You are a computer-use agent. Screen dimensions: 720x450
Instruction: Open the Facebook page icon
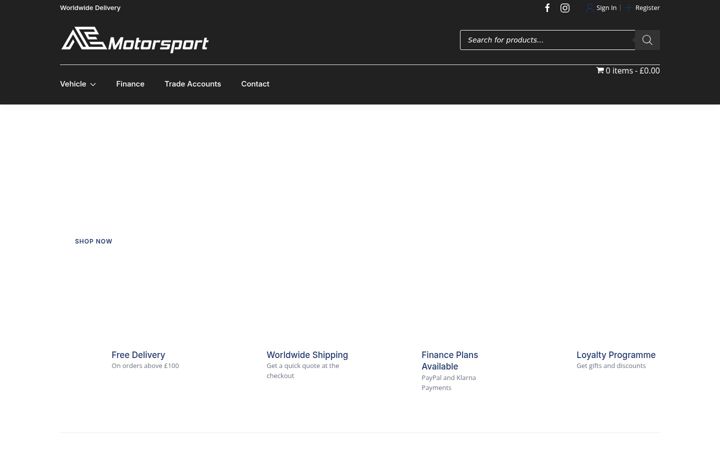pos(547,8)
